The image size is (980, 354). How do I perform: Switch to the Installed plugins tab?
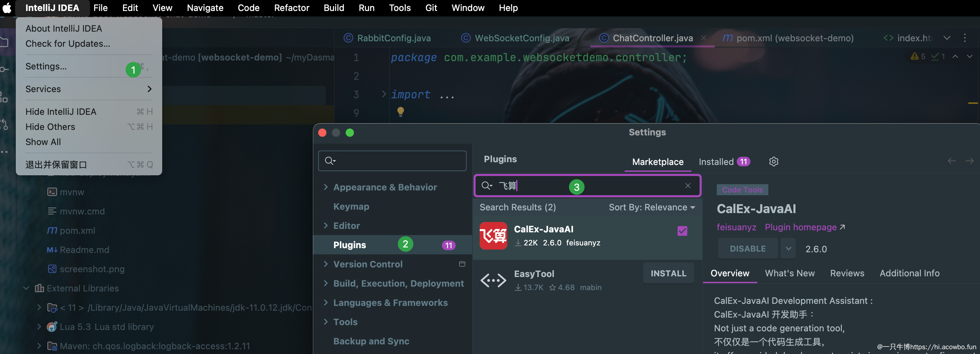click(724, 162)
